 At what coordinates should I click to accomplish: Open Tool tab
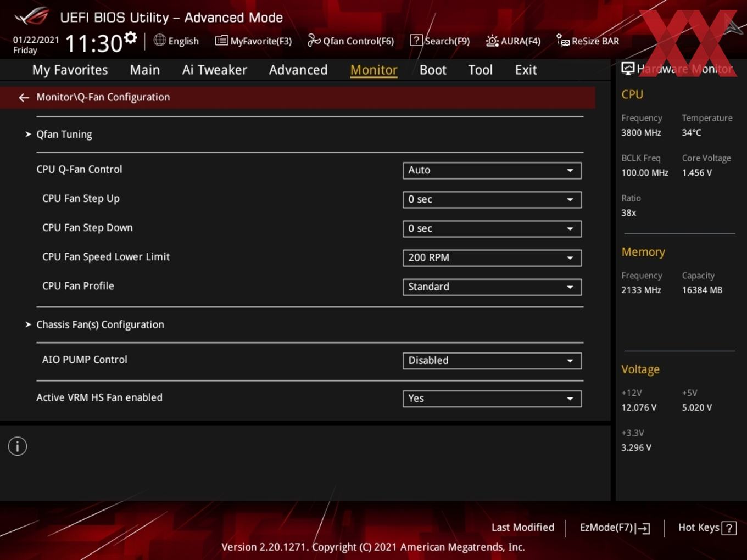point(480,70)
